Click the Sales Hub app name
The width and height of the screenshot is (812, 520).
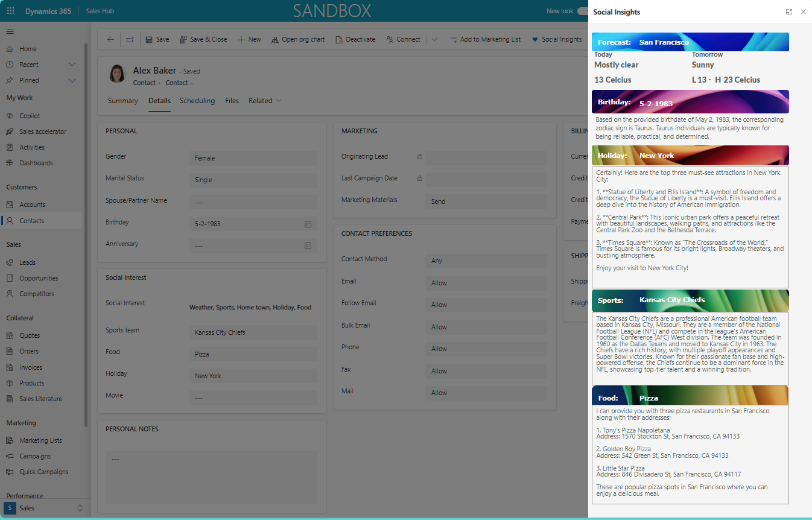click(100, 11)
